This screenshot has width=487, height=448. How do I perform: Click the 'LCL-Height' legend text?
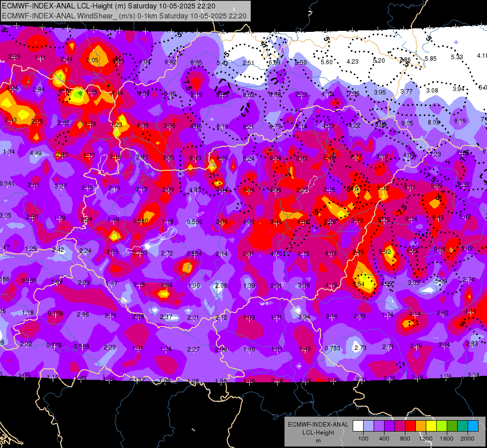318,433
